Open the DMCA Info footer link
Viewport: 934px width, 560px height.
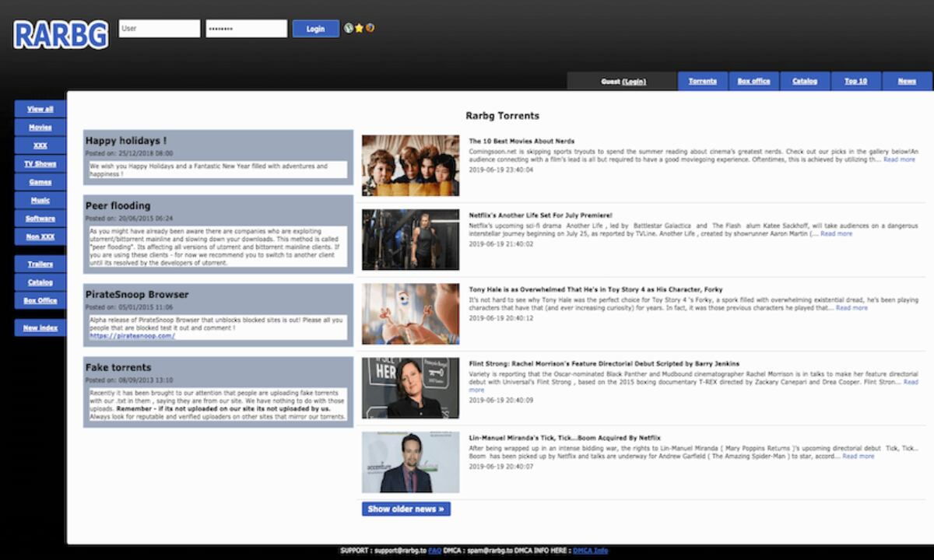pos(590,551)
